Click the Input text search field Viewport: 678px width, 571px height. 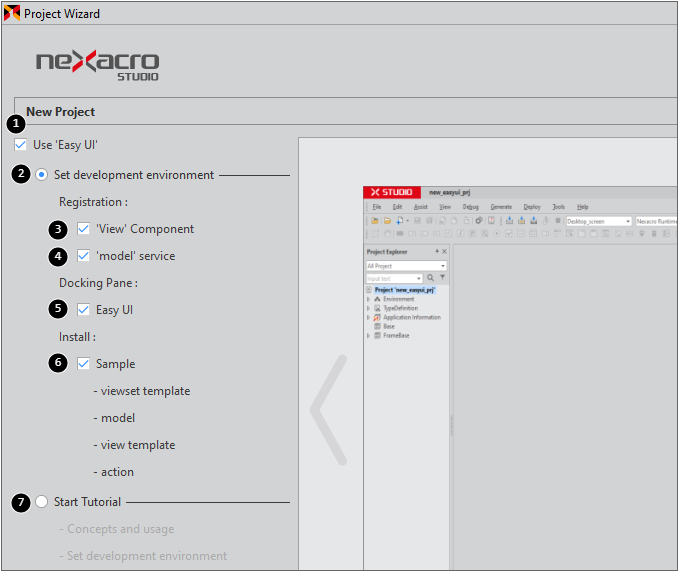(x=394, y=278)
